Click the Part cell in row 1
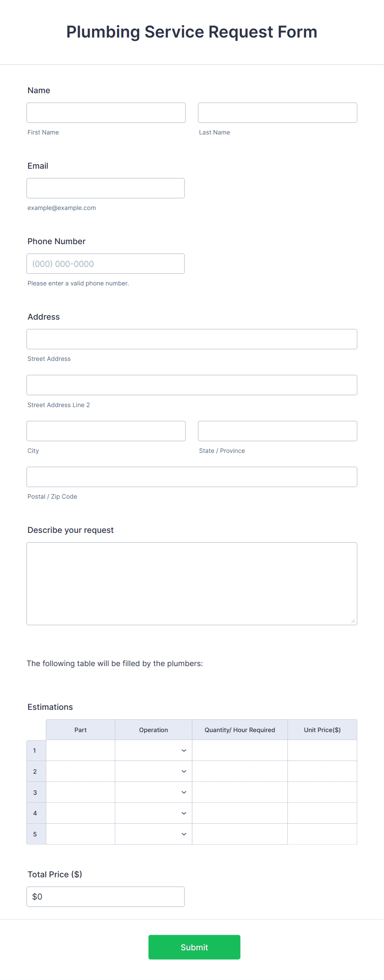384x980 pixels. [80, 750]
